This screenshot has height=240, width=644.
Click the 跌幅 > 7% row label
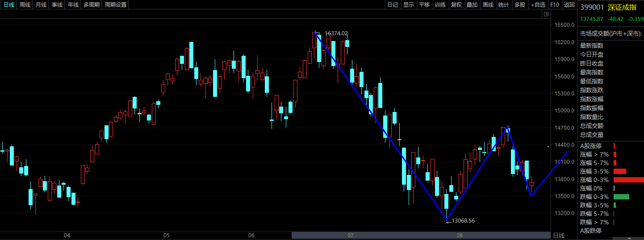[594, 222]
